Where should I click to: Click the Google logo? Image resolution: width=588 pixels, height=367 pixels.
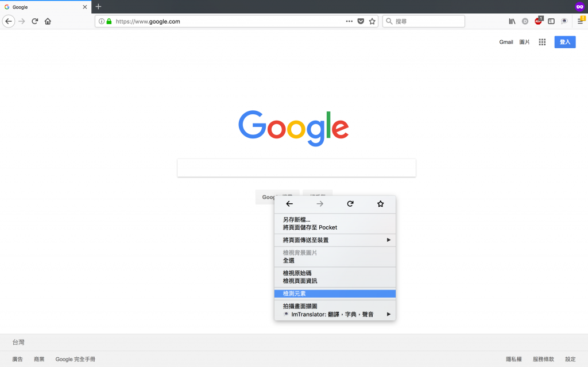[x=293, y=128]
